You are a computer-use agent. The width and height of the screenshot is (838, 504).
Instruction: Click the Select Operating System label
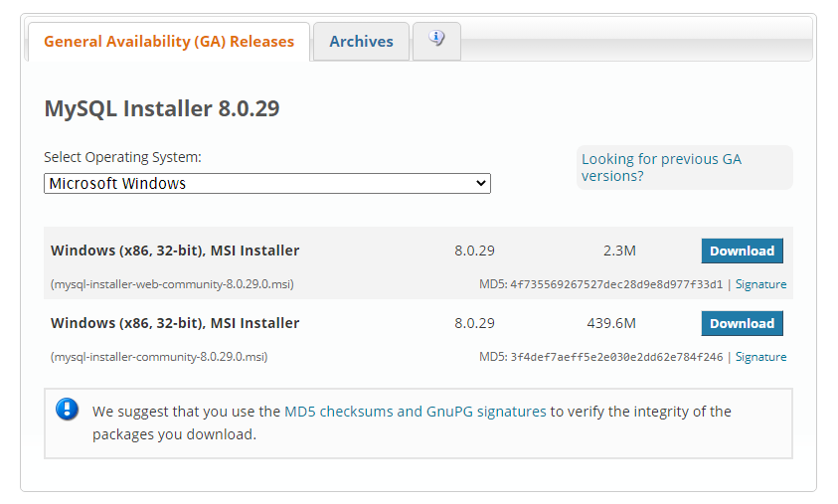click(x=122, y=157)
